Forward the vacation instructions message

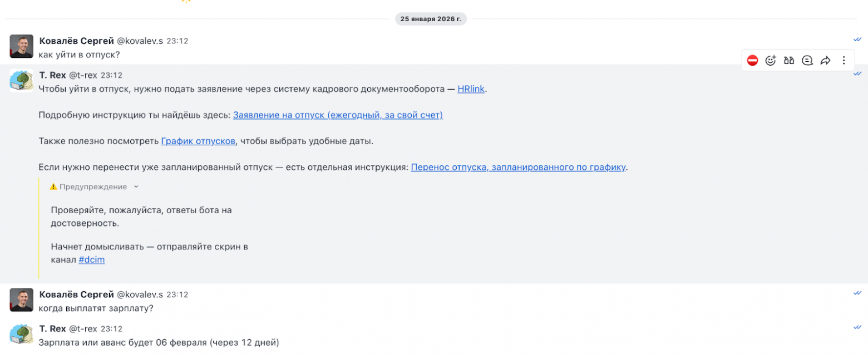[825, 60]
